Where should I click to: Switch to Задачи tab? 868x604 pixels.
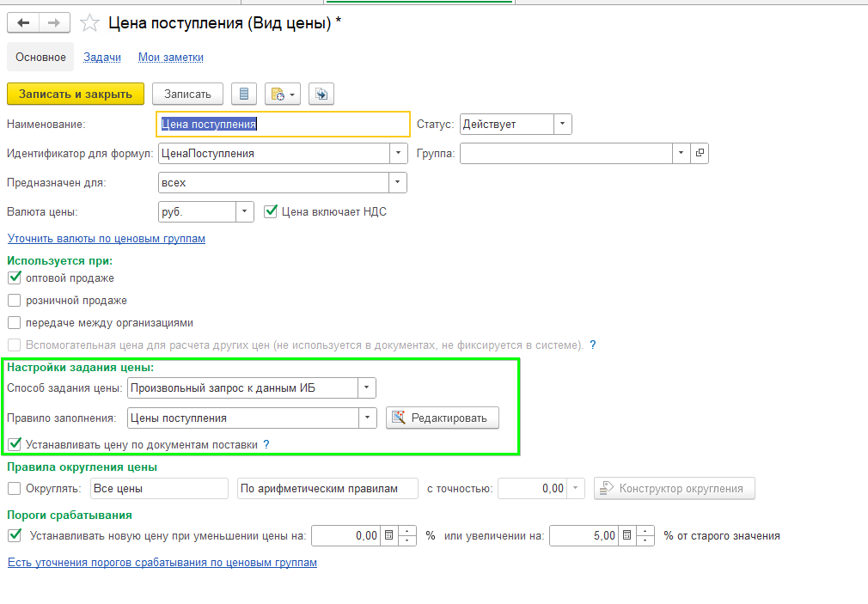click(x=102, y=57)
